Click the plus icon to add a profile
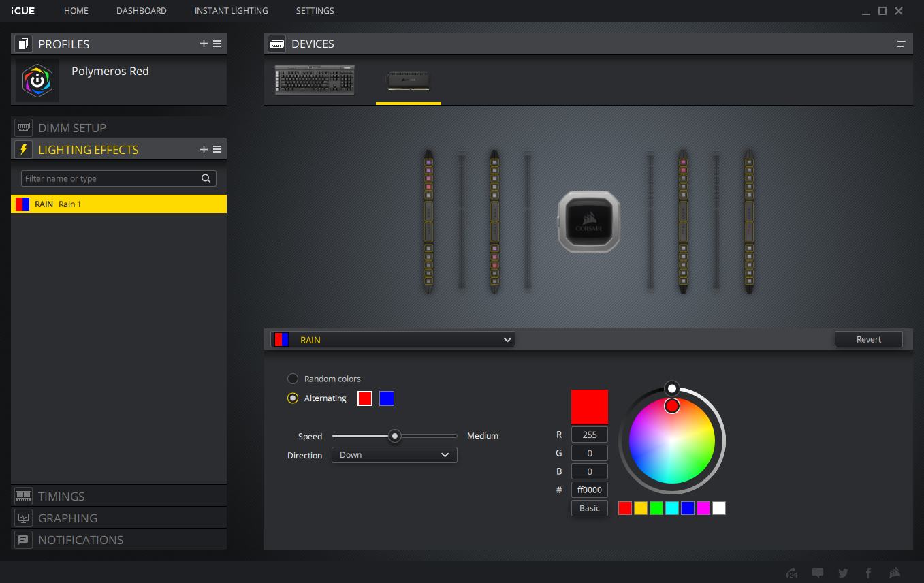 (x=204, y=44)
